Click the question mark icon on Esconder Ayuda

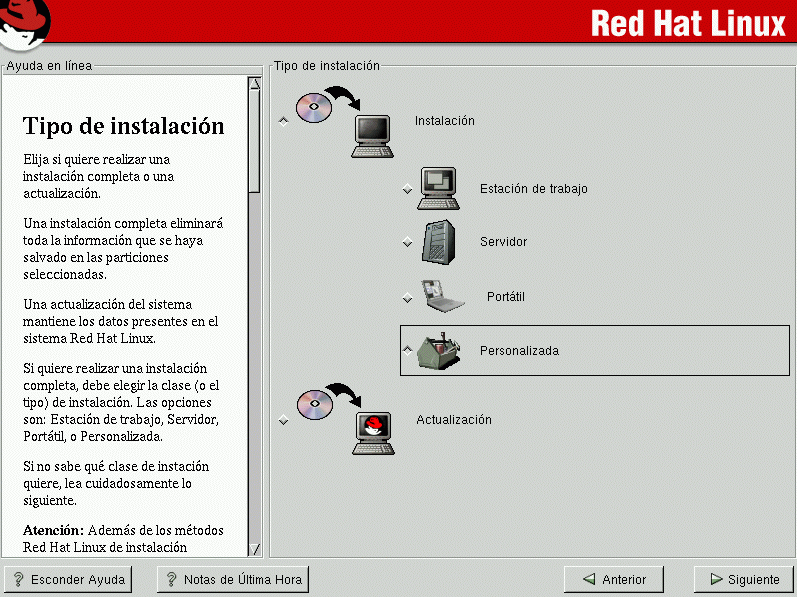tap(18, 579)
